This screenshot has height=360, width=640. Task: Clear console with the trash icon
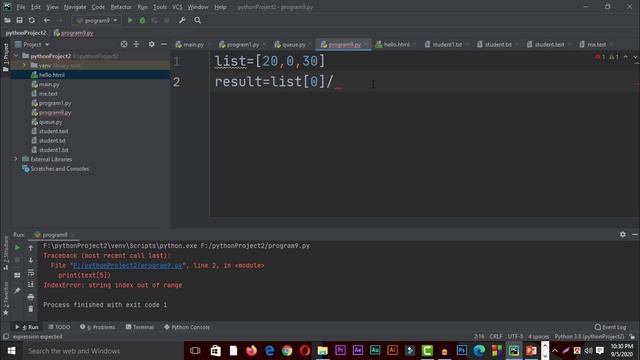click(31, 309)
